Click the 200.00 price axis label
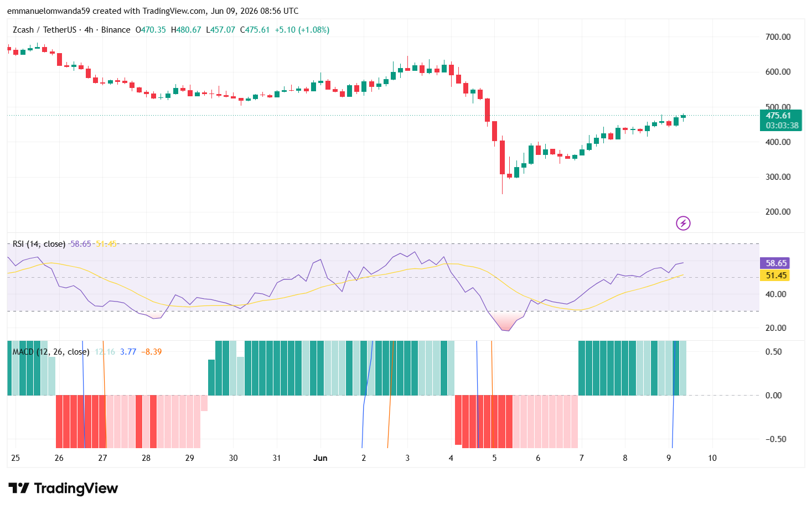The height and width of the screenshot is (509, 812). pos(778,212)
